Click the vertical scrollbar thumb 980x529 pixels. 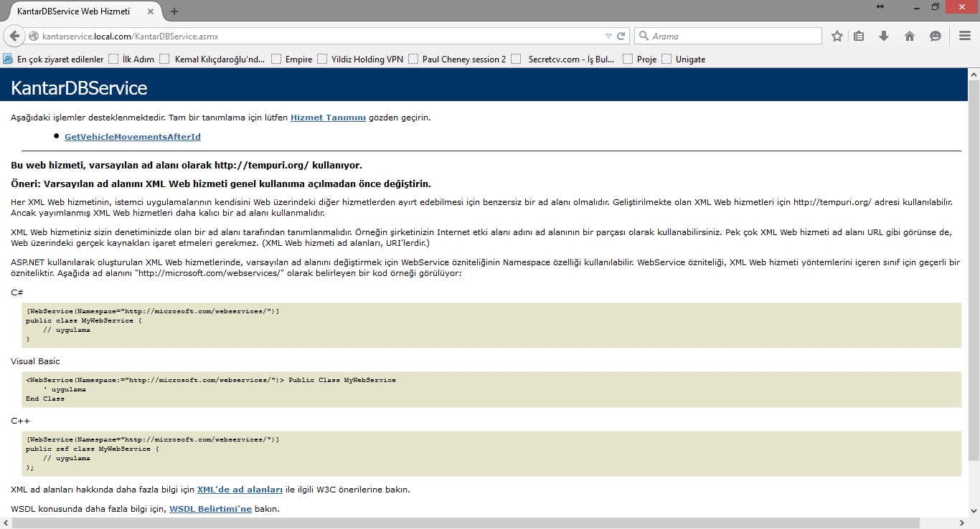(x=974, y=270)
